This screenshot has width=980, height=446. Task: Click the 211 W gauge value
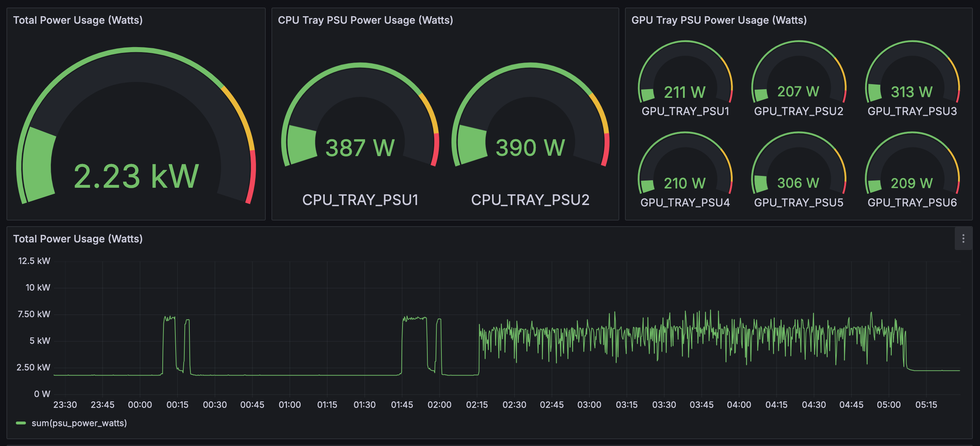point(684,92)
